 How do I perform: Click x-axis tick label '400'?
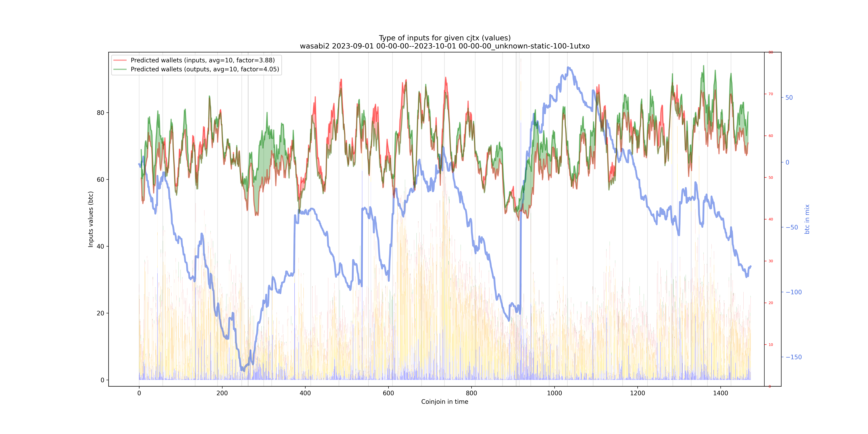[x=305, y=393]
